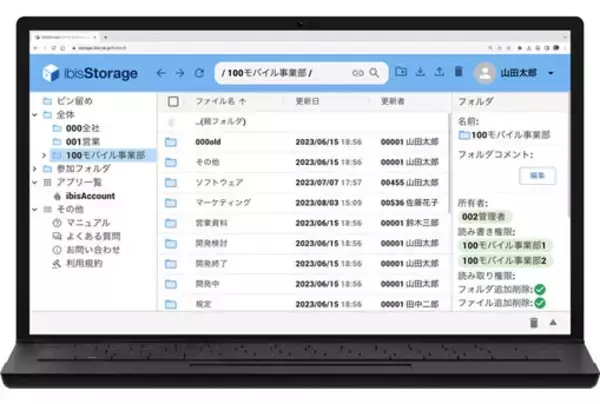Select 100モバイル事業部 in the tree

point(105,155)
